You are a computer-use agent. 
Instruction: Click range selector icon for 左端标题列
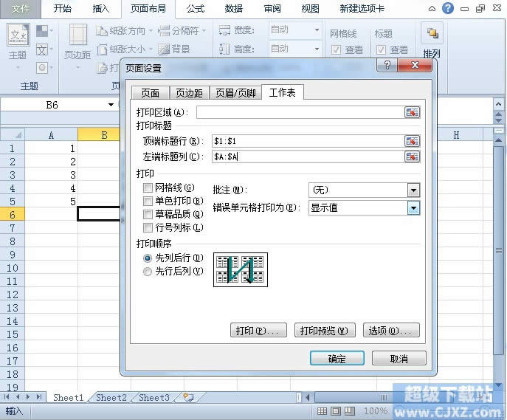pyautogui.click(x=412, y=156)
